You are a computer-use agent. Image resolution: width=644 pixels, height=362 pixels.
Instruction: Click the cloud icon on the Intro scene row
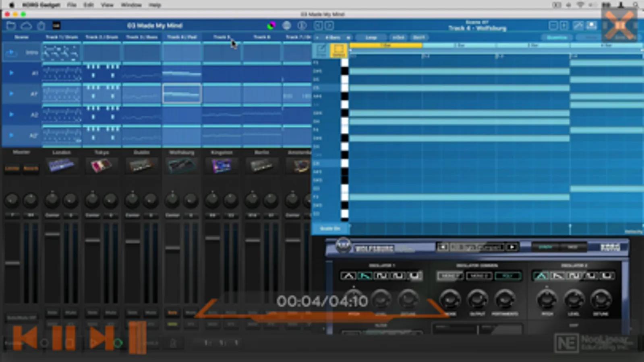(x=11, y=53)
